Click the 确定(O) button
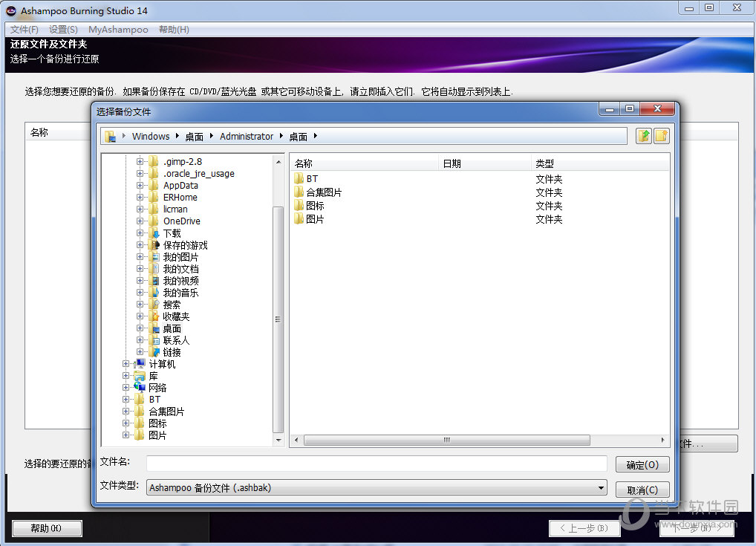756x546 pixels. pyautogui.click(x=642, y=465)
